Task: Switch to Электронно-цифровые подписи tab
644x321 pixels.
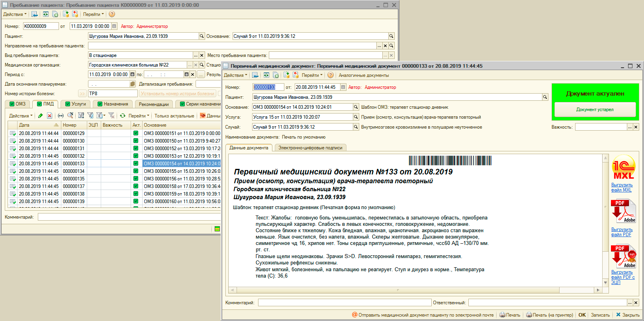Action: point(310,148)
